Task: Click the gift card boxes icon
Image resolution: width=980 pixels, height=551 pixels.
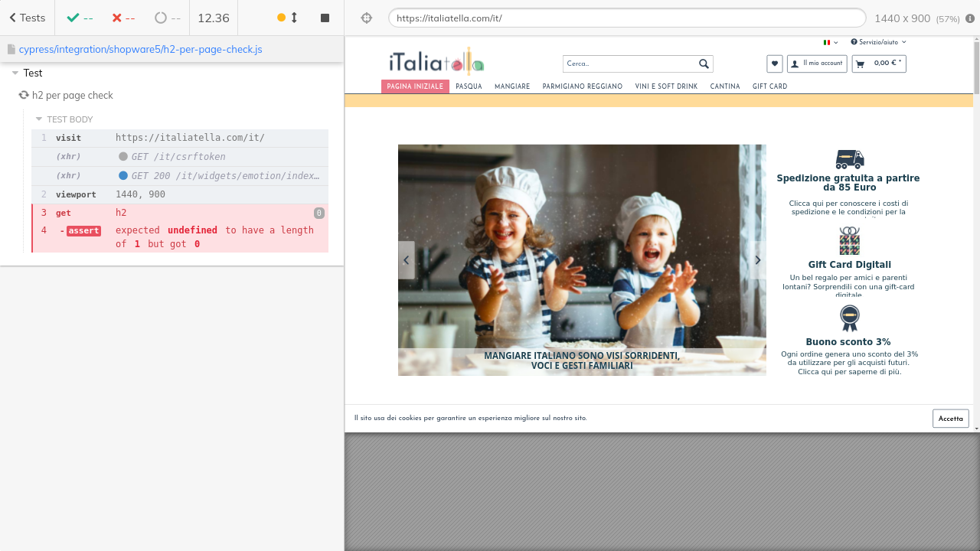Action: pos(849,241)
